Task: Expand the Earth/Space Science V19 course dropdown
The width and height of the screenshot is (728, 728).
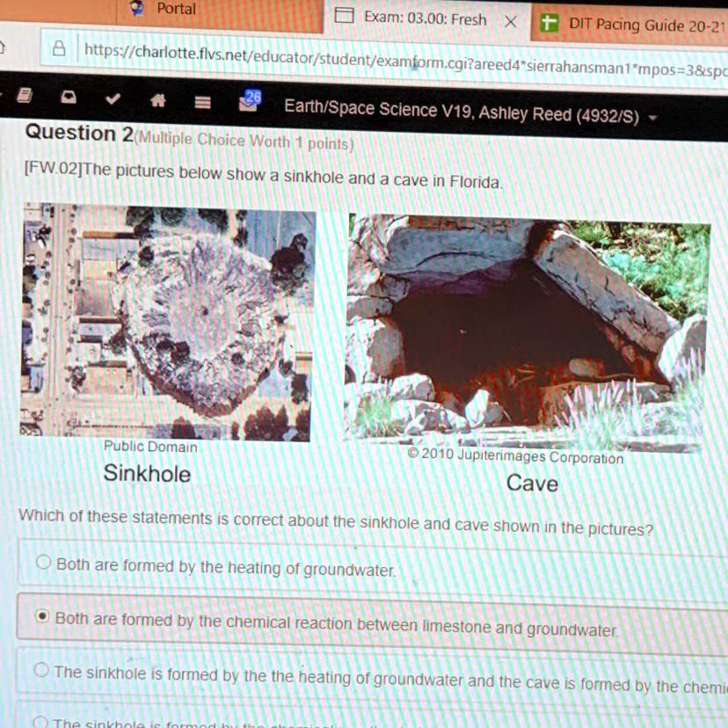Action: tap(653, 118)
